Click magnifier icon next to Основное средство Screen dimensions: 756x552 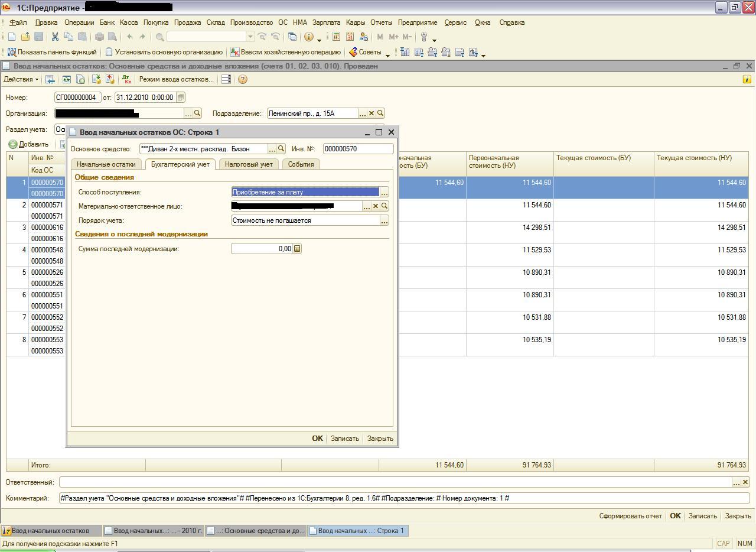[x=281, y=149]
